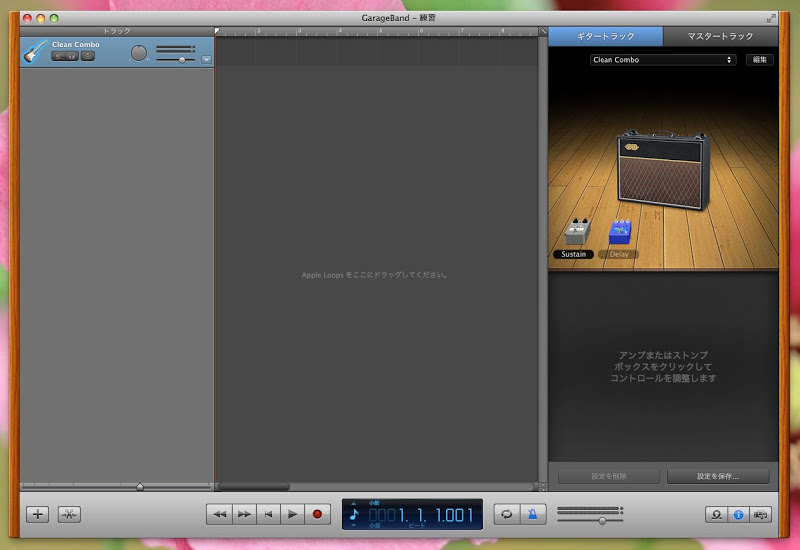Click the music note LCD mode icon
Viewport: 800px width, 550px height.
[354, 514]
